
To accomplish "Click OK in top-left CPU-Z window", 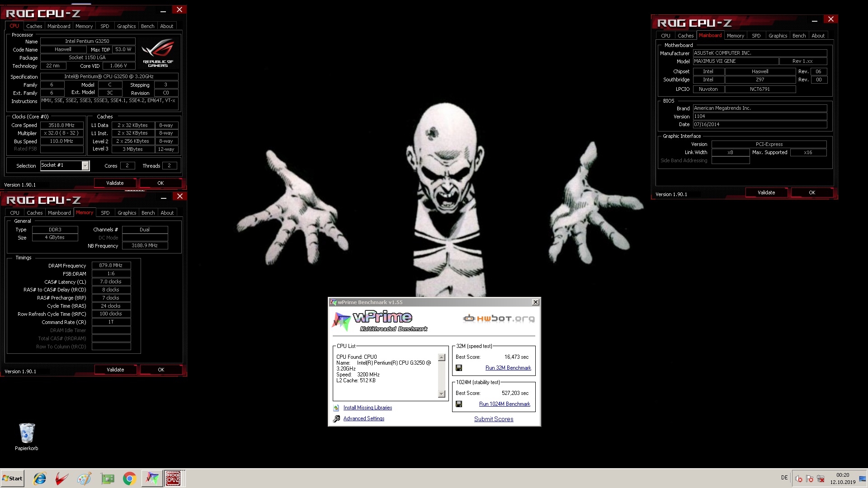I will pyautogui.click(x=160, y=183).
